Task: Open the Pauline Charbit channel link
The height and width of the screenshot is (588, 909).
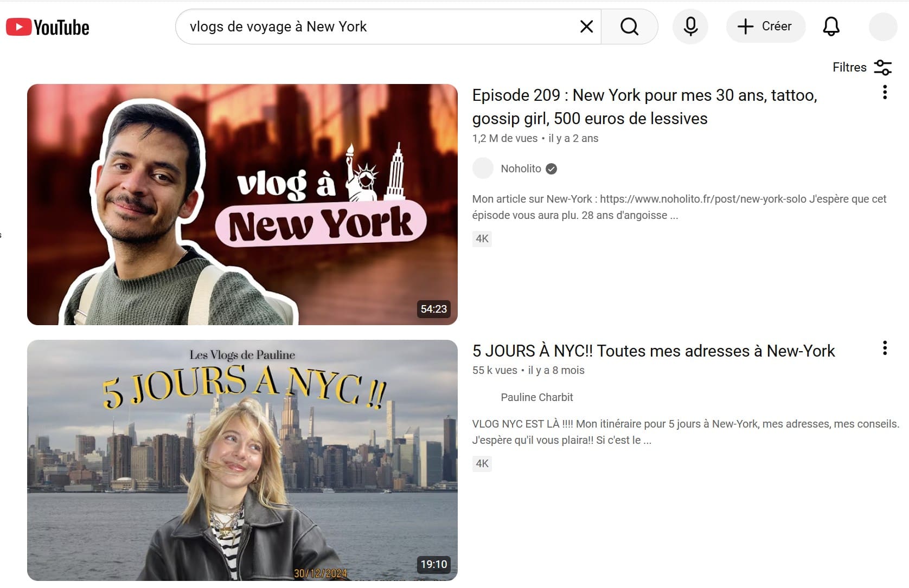Action: click(536, 397)
